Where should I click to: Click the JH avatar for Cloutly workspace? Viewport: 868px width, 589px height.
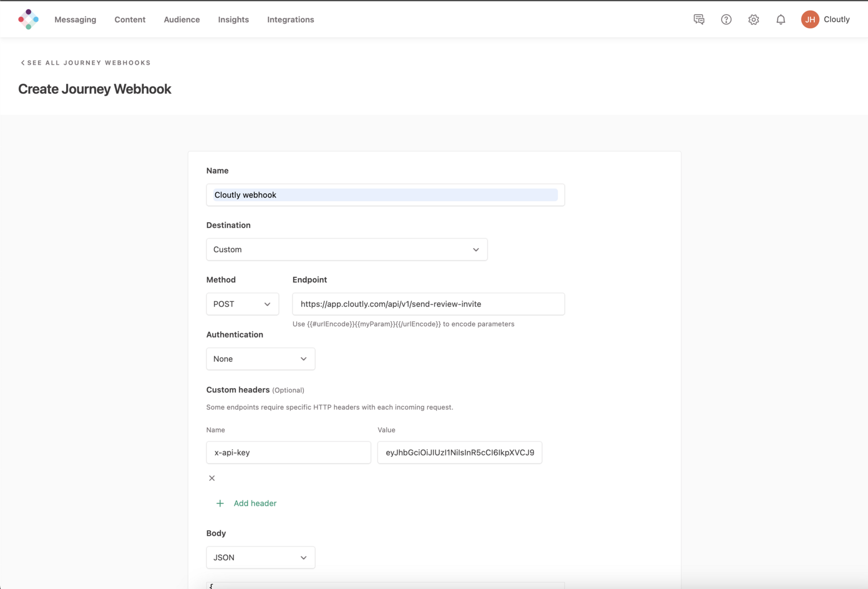810,19
